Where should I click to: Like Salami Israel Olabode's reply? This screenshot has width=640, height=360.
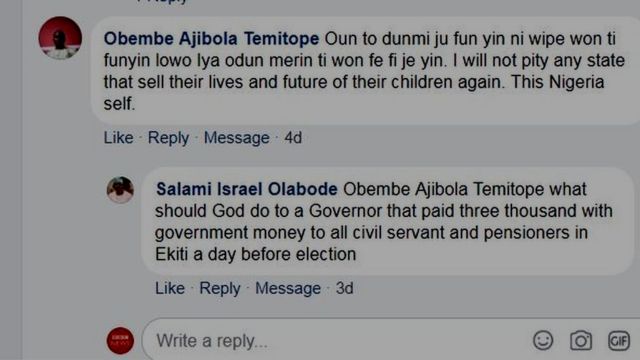[x=170, y=288]
